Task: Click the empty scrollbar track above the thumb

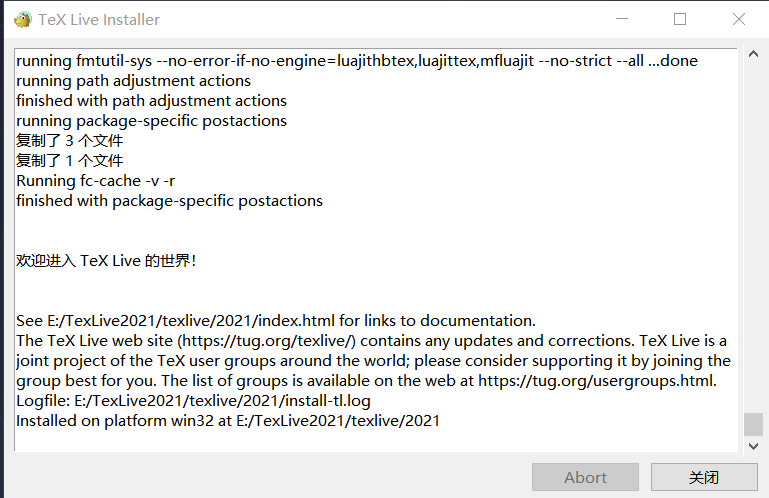Action: click(753, 236)
